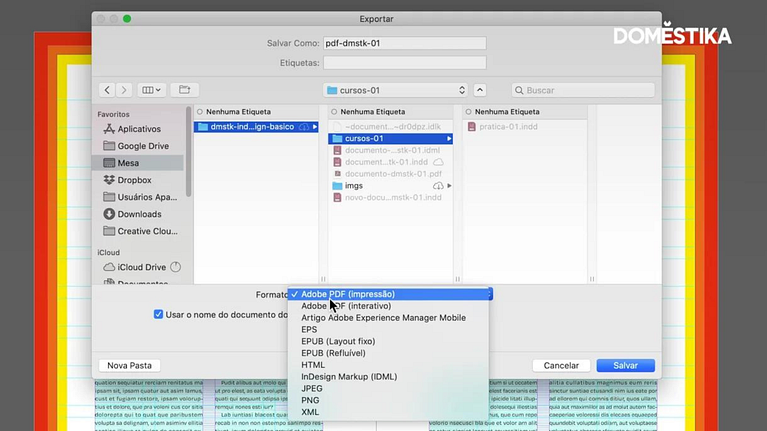
Task: Click the back navigation arrow
Action: [108, 90]
